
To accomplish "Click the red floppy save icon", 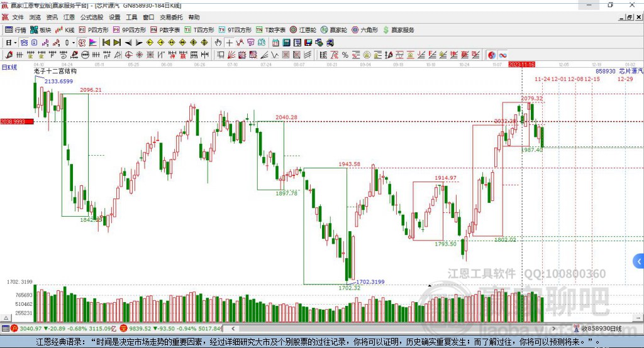I will coord(308,43).
